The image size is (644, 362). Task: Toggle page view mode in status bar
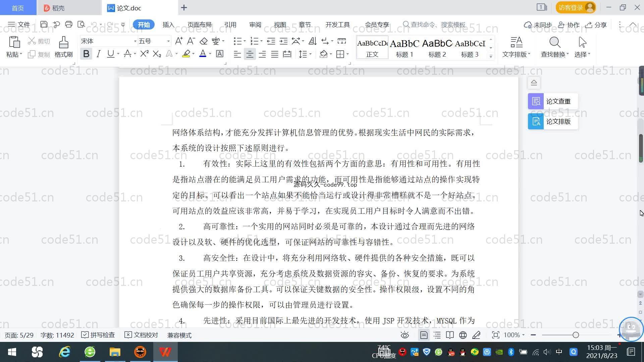click(x=424, y=335)
